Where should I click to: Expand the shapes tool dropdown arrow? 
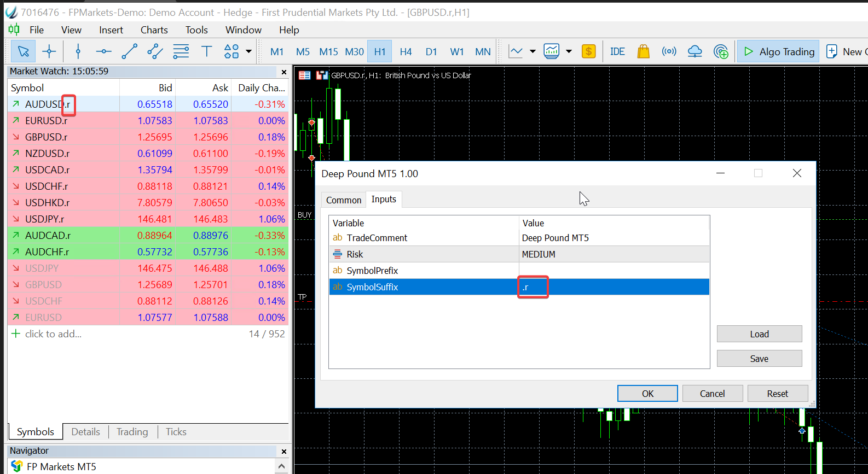248,51
